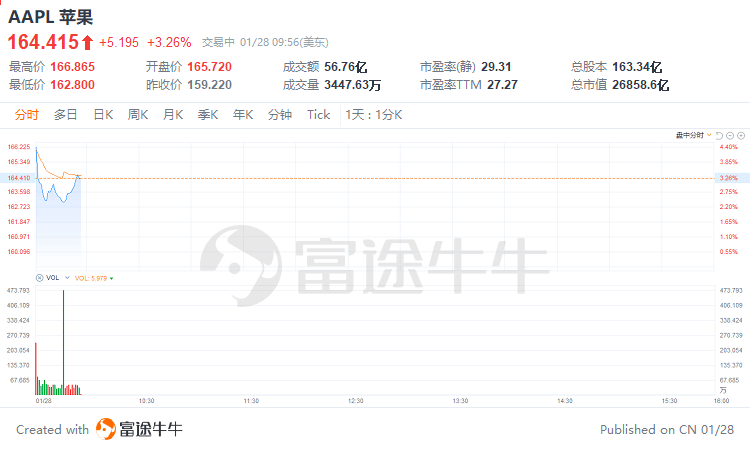Click the tall green volume spike bar

coord(63,342)
